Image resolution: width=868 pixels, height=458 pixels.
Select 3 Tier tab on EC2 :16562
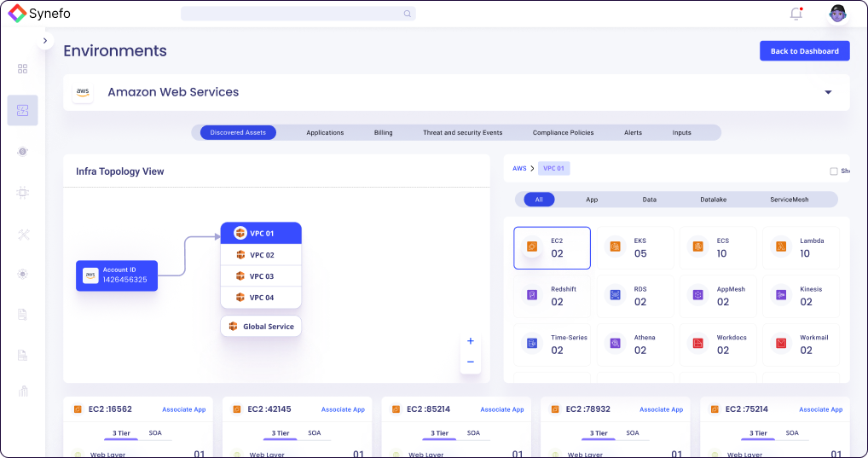[x=121, y=433]
